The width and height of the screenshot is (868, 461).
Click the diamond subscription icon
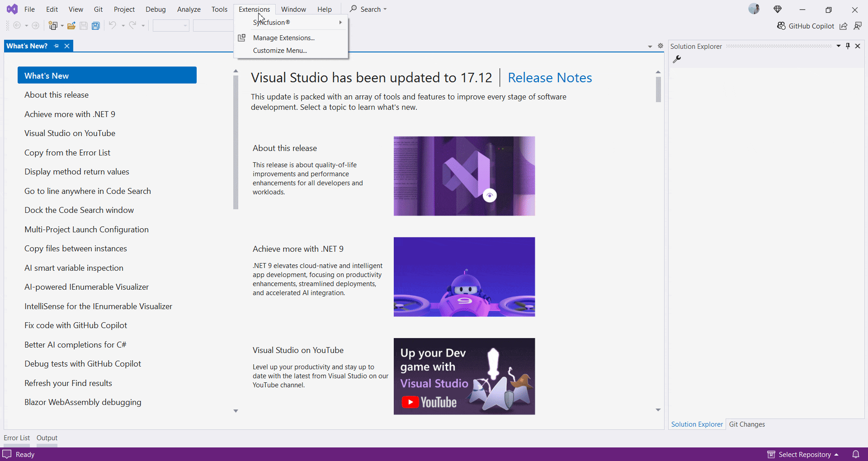tap(778, 9)
